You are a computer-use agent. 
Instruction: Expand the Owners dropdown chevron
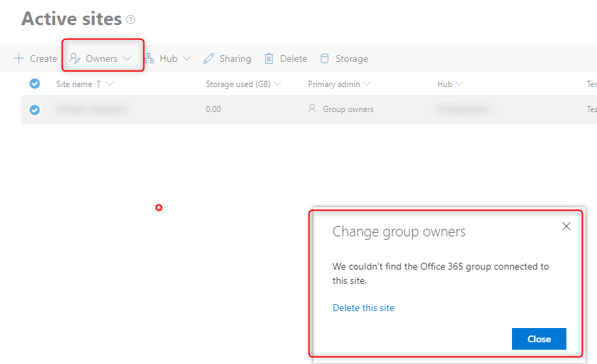click(x=127, y=58)
